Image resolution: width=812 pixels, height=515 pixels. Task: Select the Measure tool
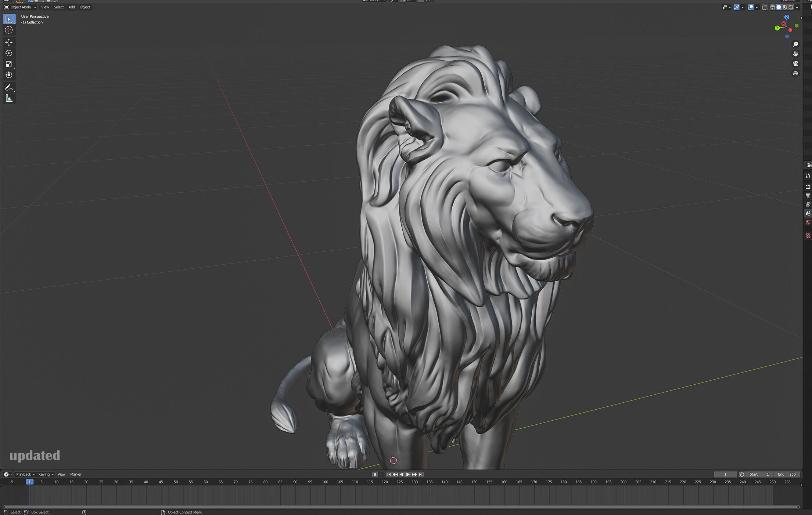tap(9, 98)
